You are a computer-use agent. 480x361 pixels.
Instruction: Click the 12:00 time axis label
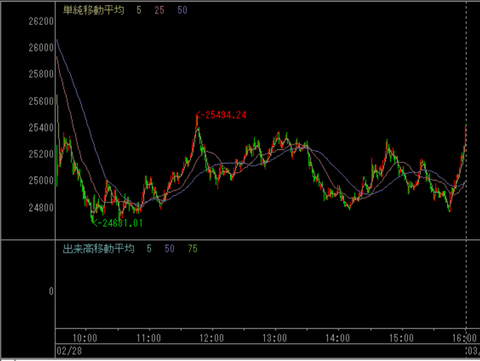(212, 338)
